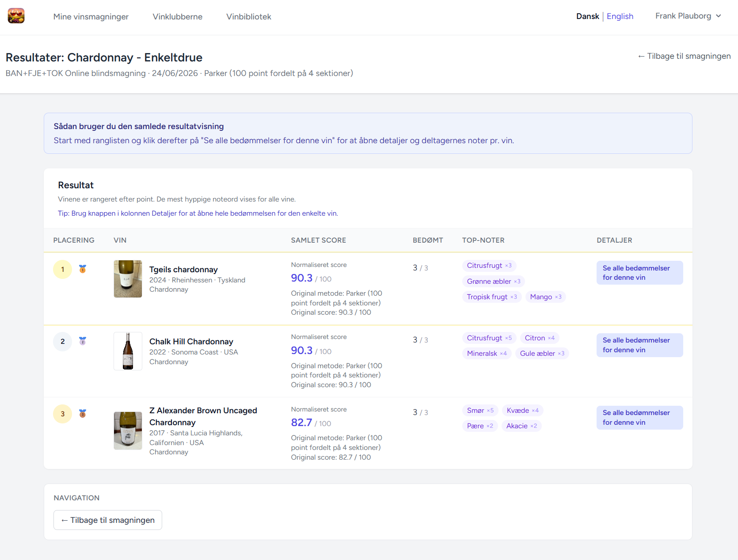Click Tilbage til smagningen button under Navigation
This screenshot has height=560, width=738.
[x=108, y=520]
